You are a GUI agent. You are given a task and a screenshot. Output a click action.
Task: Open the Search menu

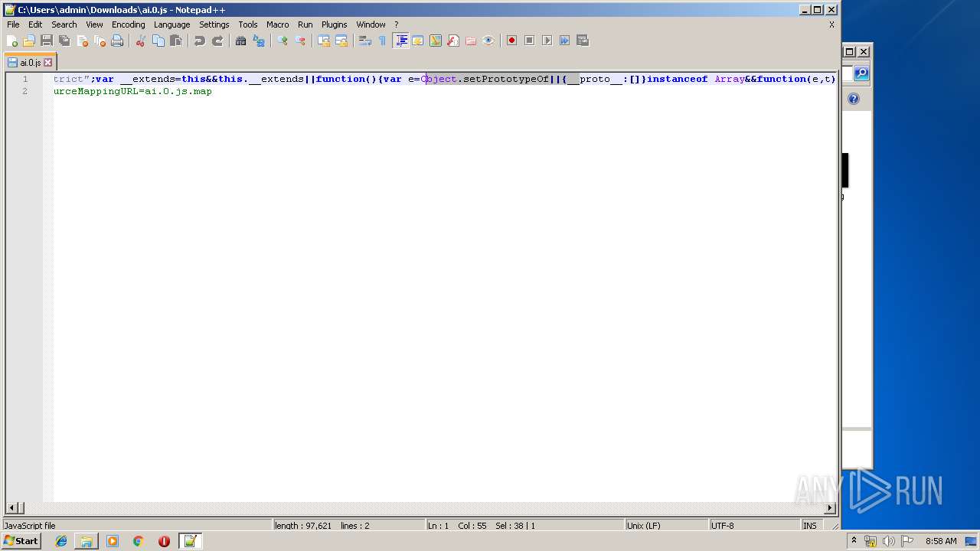point(64,24)
